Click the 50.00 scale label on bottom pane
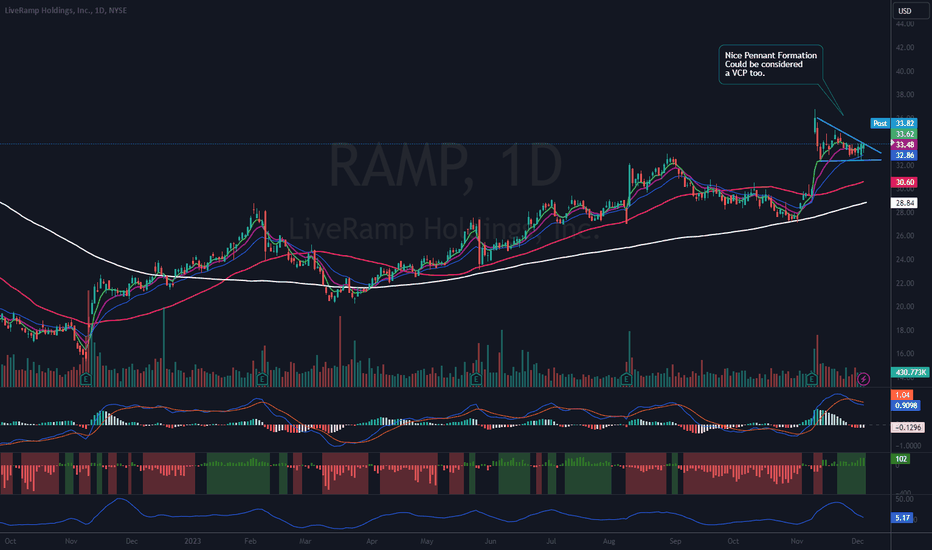The image size is (932, 550). point(905,499)
